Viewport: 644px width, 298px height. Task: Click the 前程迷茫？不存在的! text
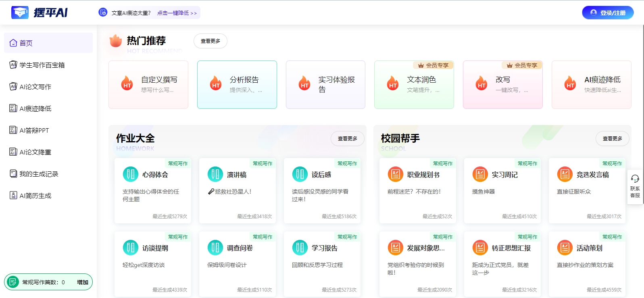[x=414, y=192]
